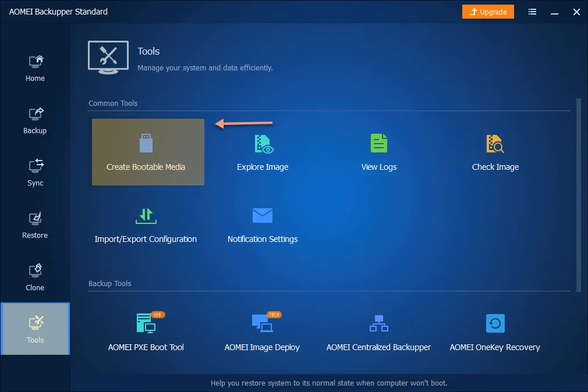This screenshot has width=588, height=392.
Task: Click the vertical scrollbar of tools list
Action: click(578, 195)
